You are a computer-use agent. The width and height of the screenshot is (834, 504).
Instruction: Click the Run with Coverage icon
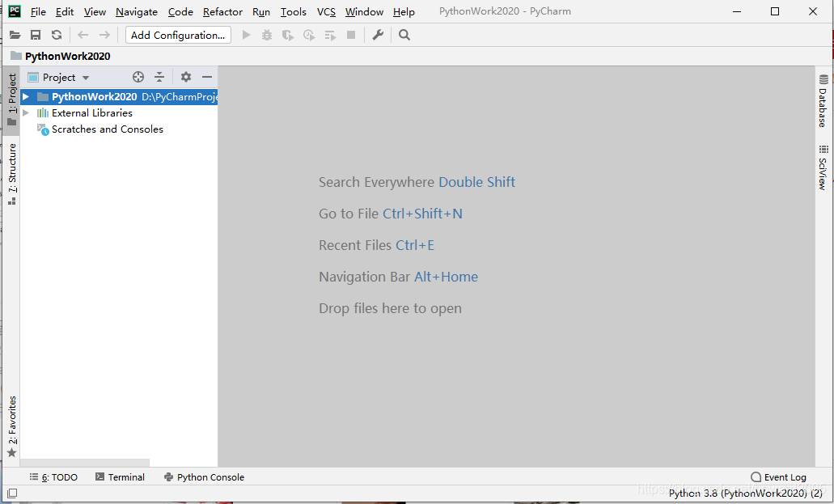pos(288,35)
